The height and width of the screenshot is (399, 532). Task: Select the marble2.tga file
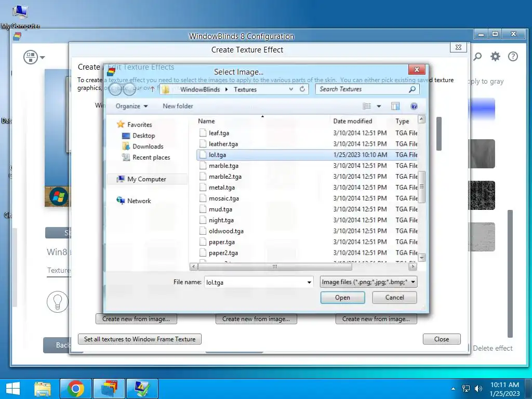tap(225, 177)
